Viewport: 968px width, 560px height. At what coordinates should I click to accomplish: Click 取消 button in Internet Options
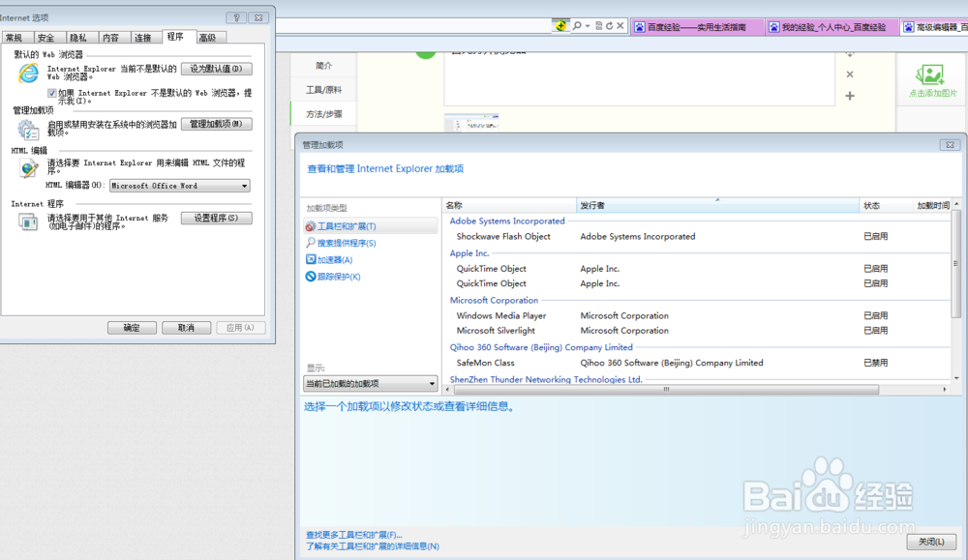[186, 328]
